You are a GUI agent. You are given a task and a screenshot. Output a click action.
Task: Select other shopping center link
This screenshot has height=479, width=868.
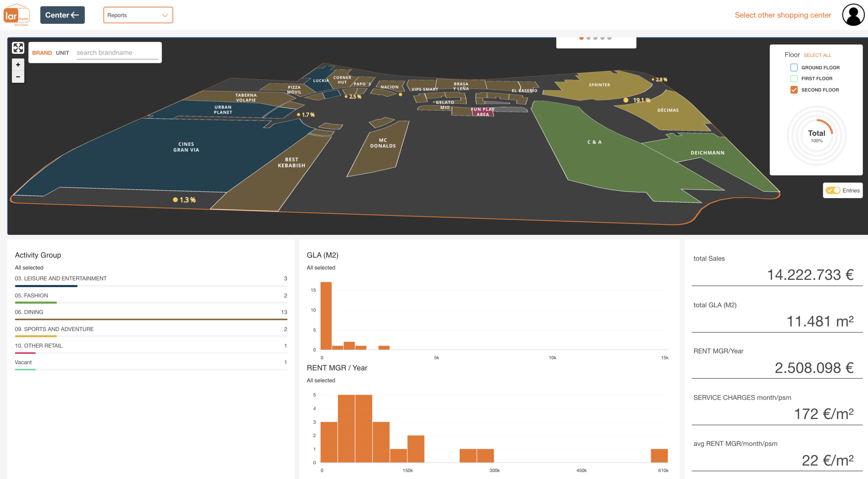(783, 15)
